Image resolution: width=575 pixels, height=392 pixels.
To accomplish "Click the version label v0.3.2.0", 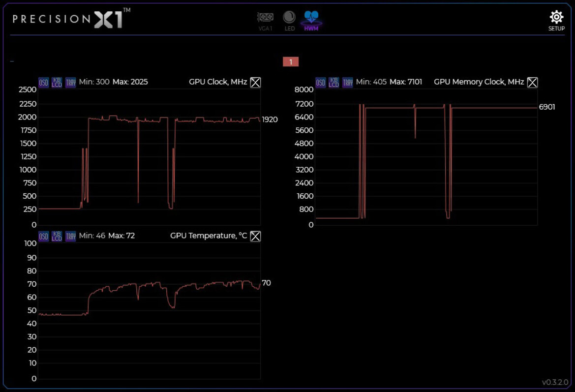I will (x=555, y=382).
